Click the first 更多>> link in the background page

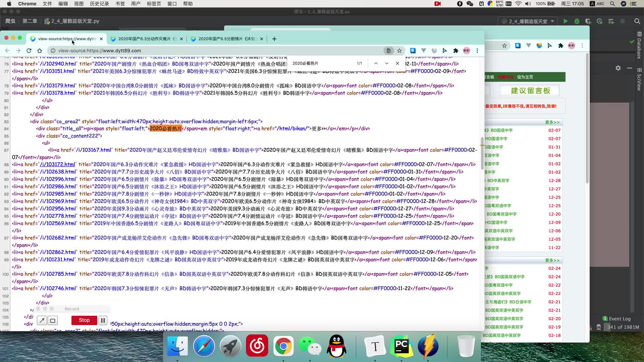[x=552, y=122]
